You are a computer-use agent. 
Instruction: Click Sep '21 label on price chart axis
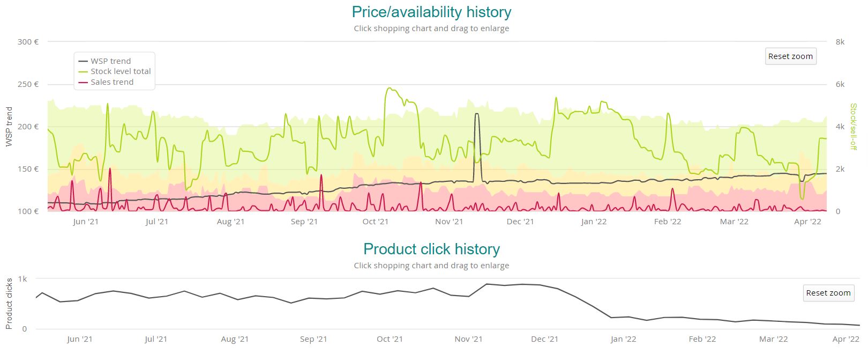coord(304,222)
